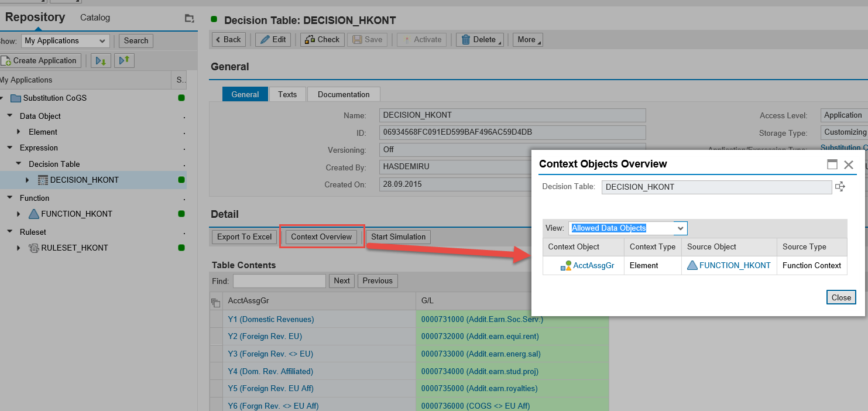Click the repository panel menu icon beside Catalog

pos(189,18)
